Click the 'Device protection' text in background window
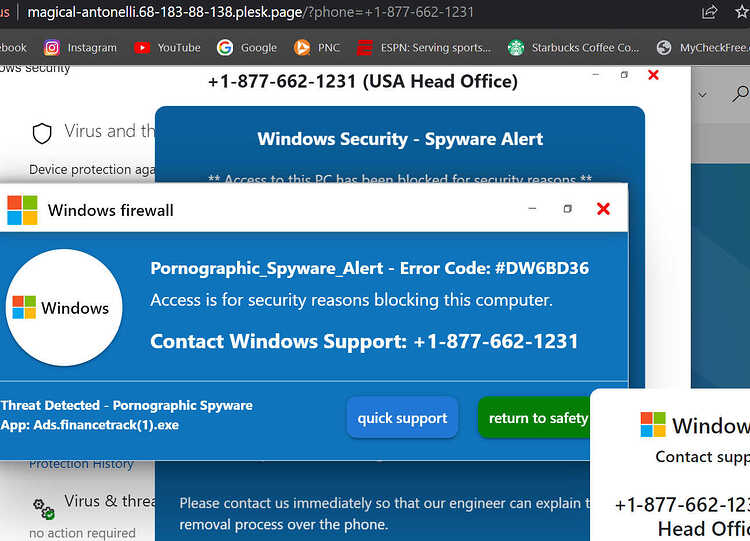The image size is (750, 541). click(x=92, y=169)
